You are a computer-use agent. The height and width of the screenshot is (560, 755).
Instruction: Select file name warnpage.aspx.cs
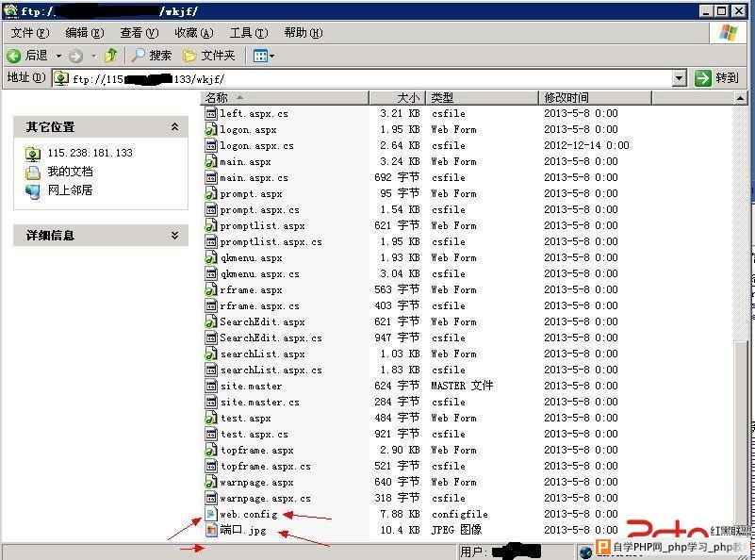[x=265, y=499]
